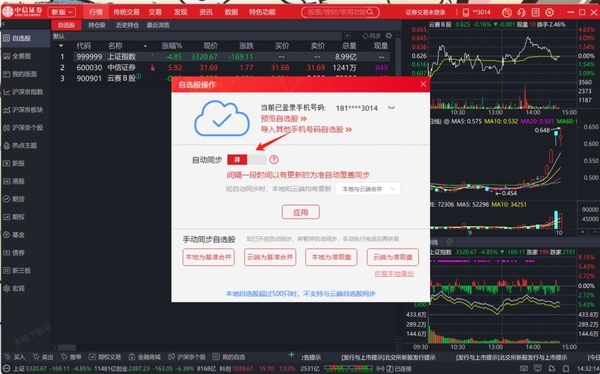Screen dimensions: 600x374
Task: Click 导入其他手机号码自选股 link
Action: point(306,130)
